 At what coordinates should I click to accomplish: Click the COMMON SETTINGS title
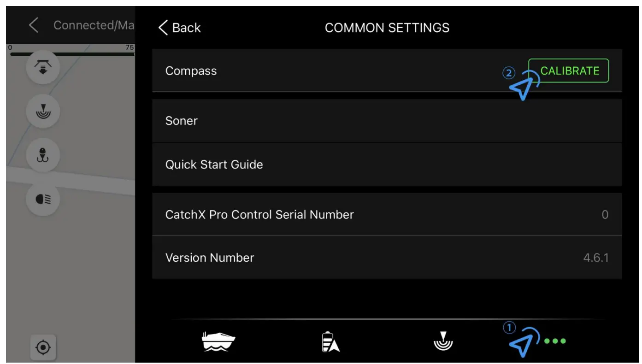(387, 28)
